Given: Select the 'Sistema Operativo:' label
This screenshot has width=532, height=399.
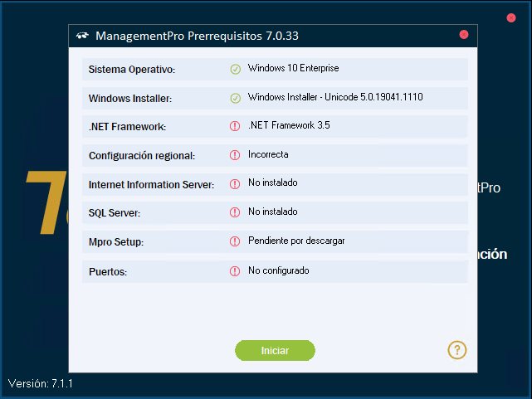Looking at the screenshot, I should [x=132, y=70].
